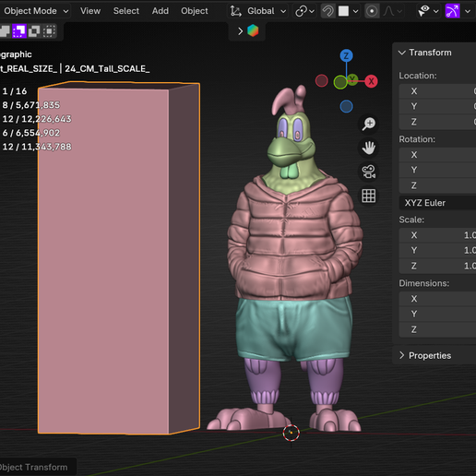Click the Rotation X field
Screen dimensions: 476x476
point(437,155)
